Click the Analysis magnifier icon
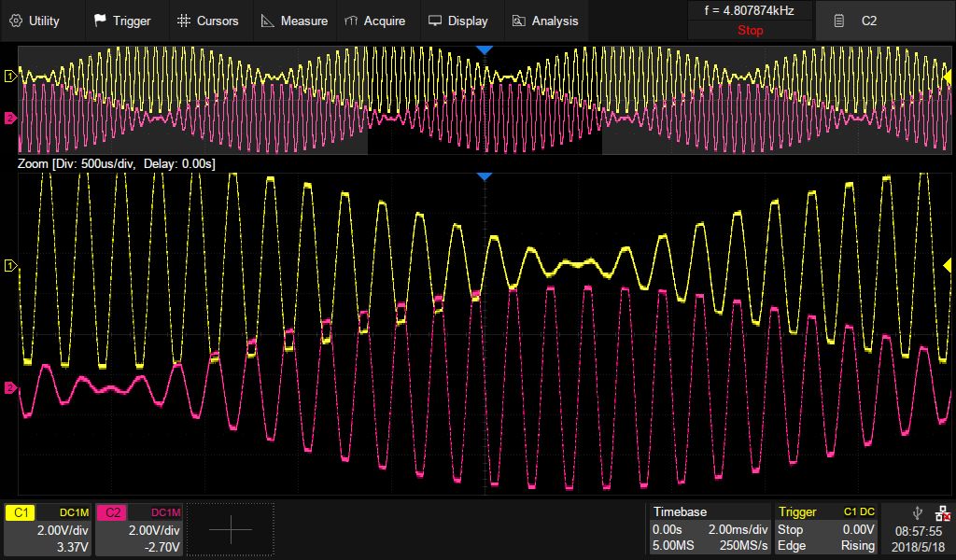 (x=519, y=21)
